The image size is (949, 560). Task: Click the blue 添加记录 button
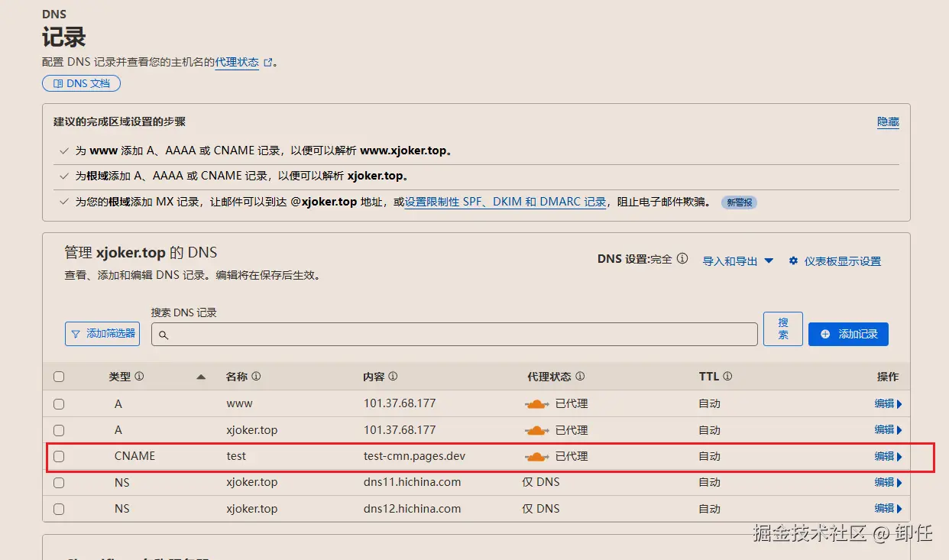pos(848,334)
